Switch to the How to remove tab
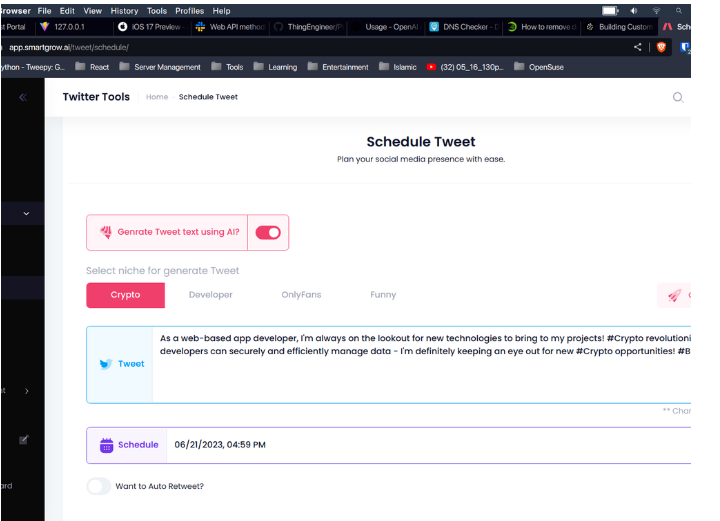 542,27
